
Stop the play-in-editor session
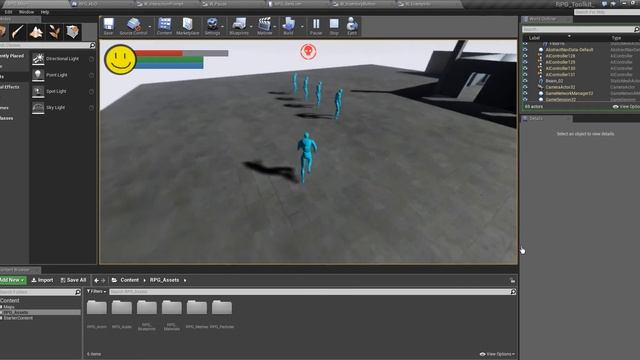click(x=334, y=26)
